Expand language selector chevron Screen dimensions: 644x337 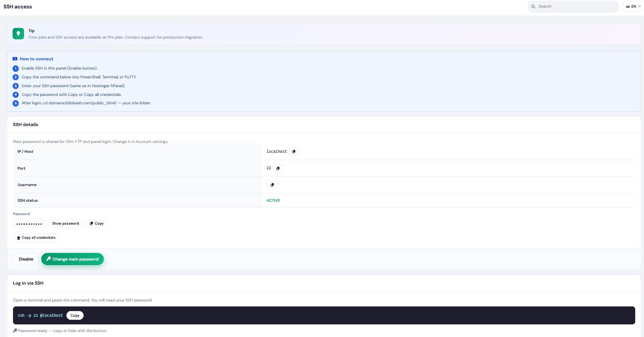[x=639, y=6]
